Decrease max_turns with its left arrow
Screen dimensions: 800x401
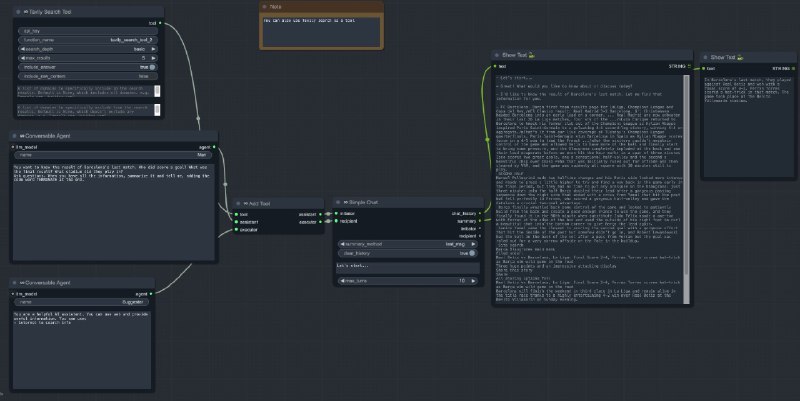(342, 281)
